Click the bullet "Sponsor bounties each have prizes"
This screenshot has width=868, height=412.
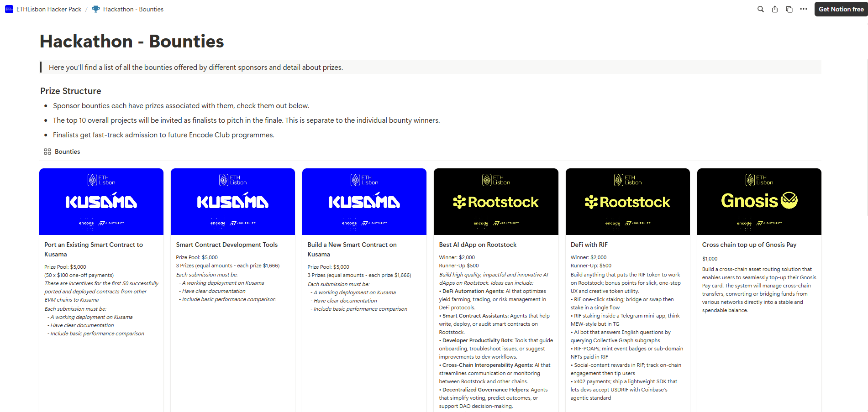(x=181, y=106)
